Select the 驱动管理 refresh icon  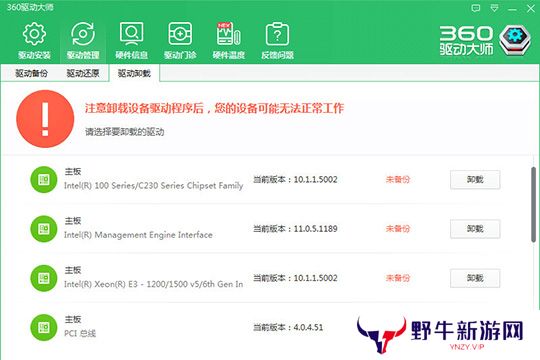tap(83, 34)
